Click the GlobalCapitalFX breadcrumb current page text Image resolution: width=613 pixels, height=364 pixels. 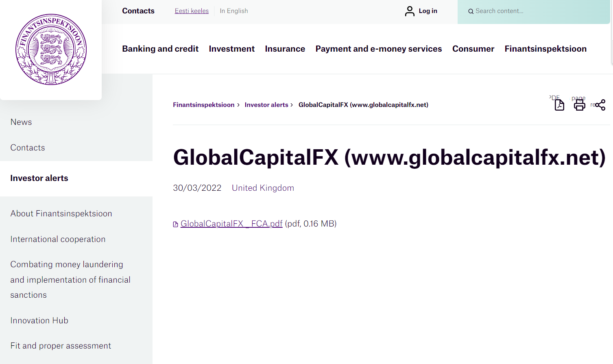tap(363, 105)
